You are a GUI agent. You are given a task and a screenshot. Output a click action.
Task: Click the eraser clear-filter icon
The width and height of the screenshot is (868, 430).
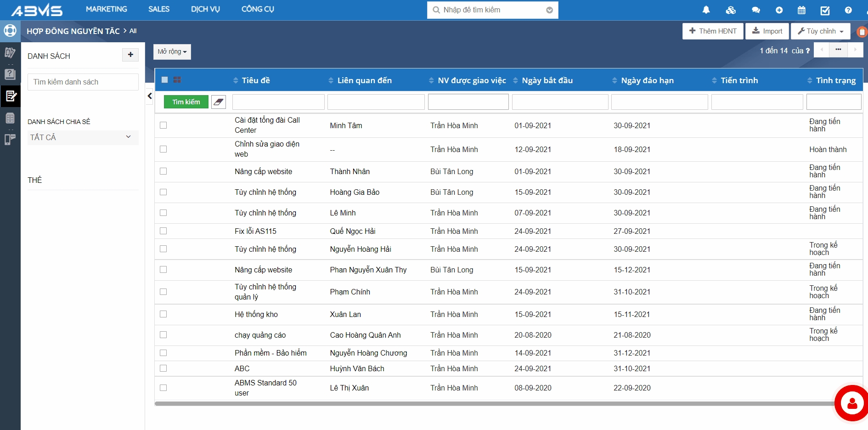(219, 102)
